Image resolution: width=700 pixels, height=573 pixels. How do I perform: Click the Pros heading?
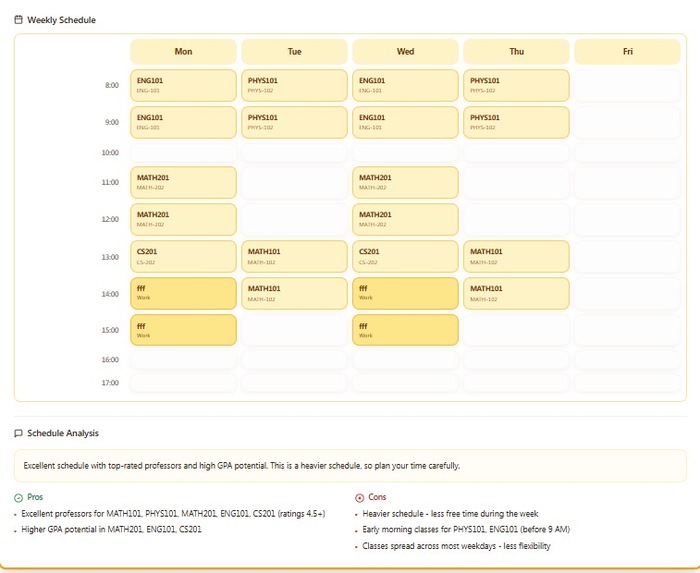35,497
